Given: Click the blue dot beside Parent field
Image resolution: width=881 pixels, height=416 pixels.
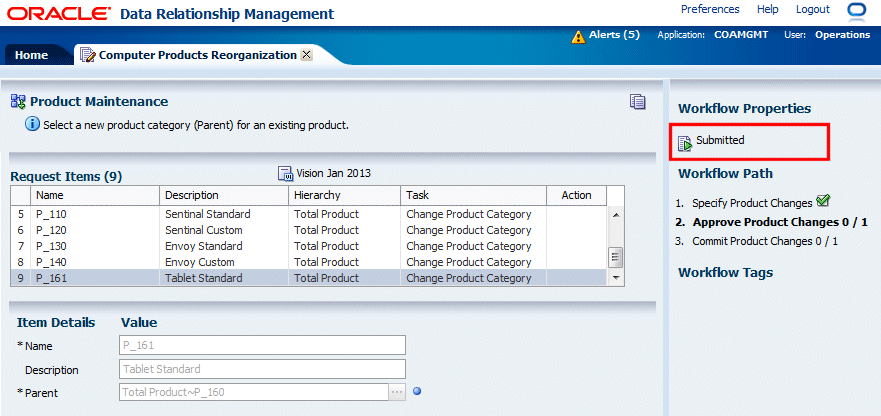Looking at the screenshot, I should click(417, 391).
